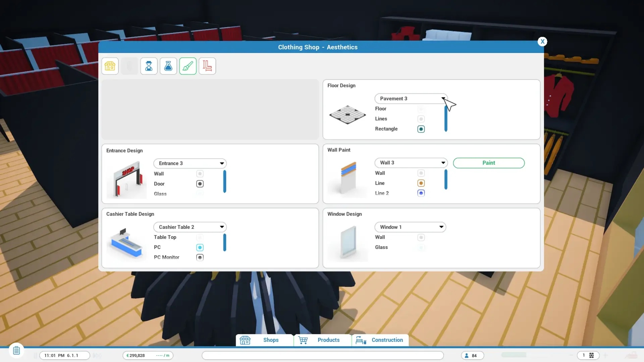644x362 pixels.
Task: Click the Wall Paint list scrollbar
Action: 446,179
